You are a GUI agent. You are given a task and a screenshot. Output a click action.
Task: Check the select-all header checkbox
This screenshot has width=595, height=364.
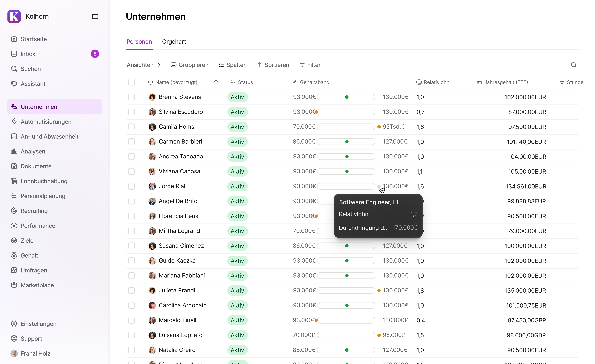(x=131, y=82)
